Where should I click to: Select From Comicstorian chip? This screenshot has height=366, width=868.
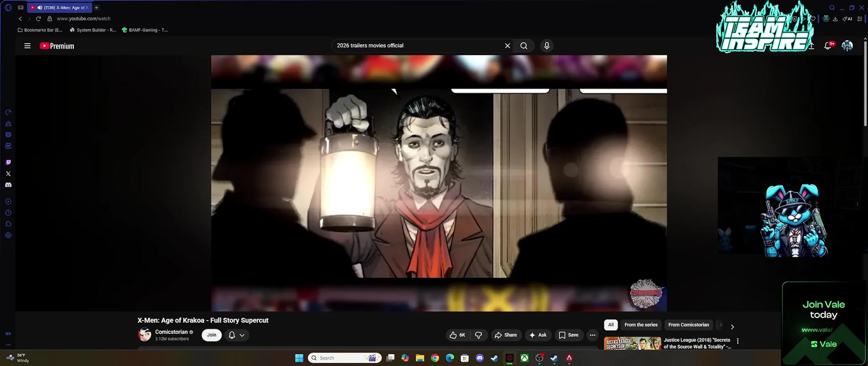click(x=688, y=325)
